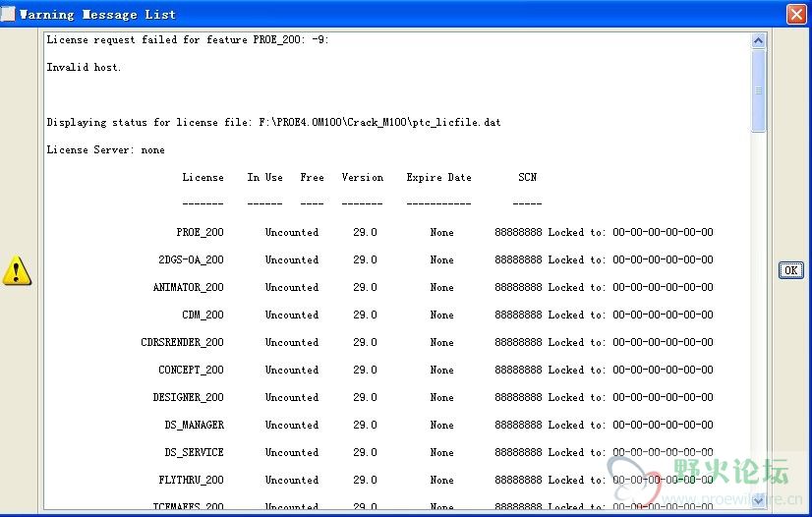Click version 29.0 in the CDM_200 row

point(365,315)
